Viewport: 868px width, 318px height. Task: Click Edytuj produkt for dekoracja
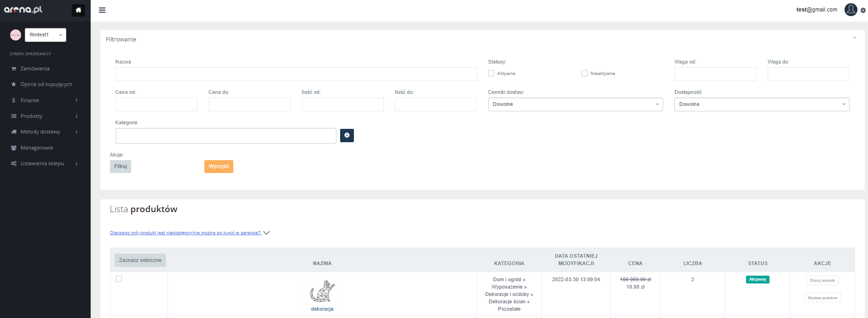coord(822,280)
